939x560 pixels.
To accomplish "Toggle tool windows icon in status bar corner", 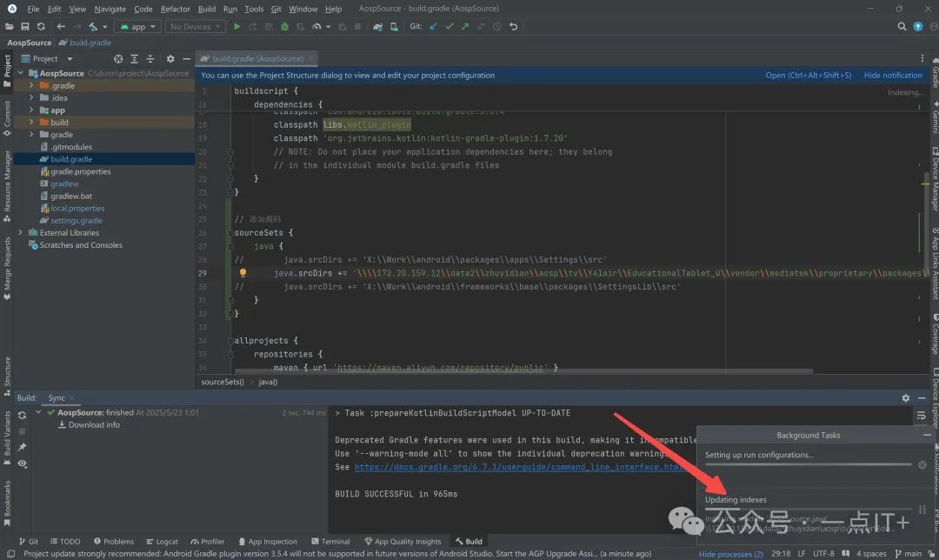I will click(10, 554).
